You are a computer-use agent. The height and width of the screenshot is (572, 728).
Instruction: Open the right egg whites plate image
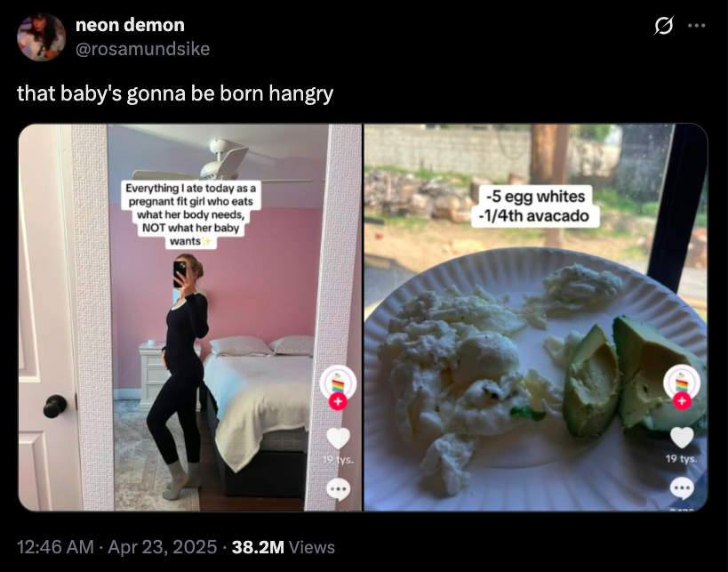pos(536,318)
